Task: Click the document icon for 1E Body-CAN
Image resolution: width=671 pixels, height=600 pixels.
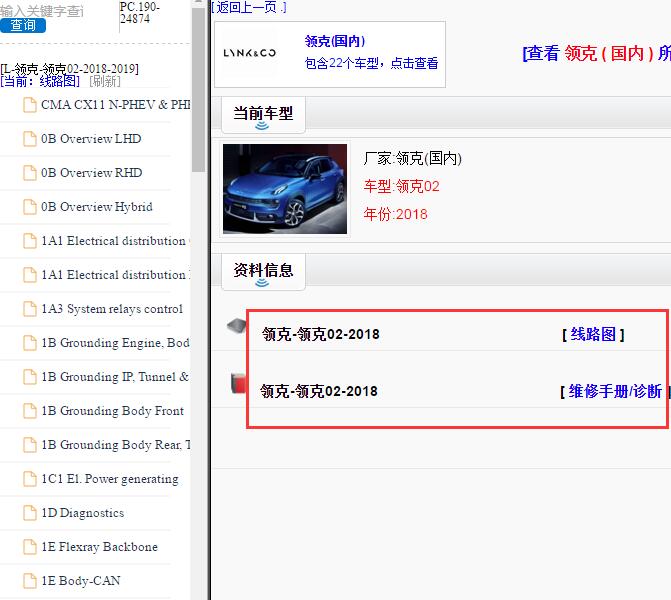Action: (30, 581)
